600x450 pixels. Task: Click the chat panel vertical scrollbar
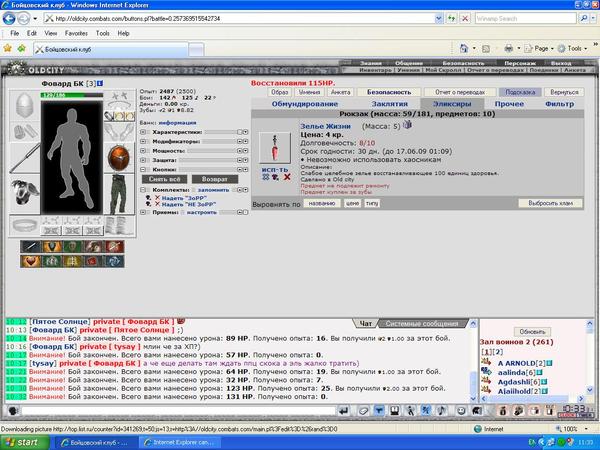pos(473,360)
